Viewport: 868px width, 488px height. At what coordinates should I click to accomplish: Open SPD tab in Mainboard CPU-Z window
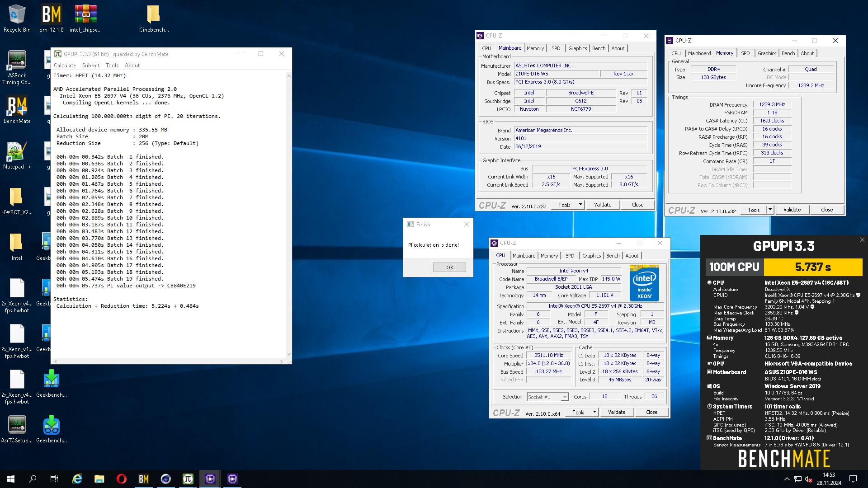click(556, 48)
